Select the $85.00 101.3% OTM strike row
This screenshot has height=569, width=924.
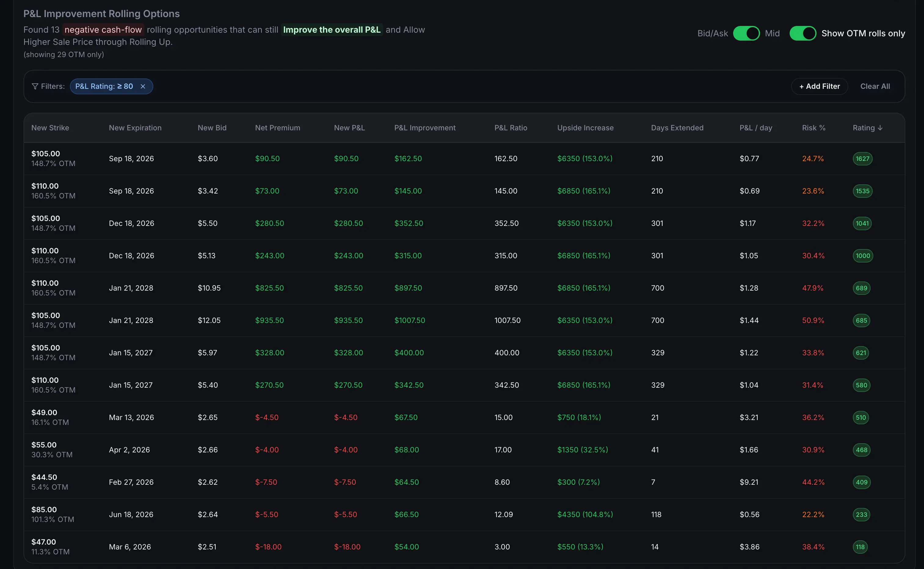(x=464, y=515)
